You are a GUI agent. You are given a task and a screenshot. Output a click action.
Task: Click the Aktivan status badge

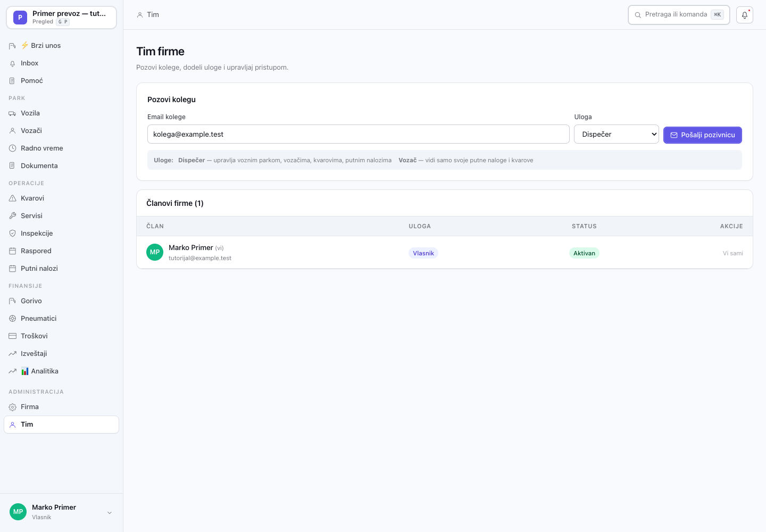tap(584, 253)
